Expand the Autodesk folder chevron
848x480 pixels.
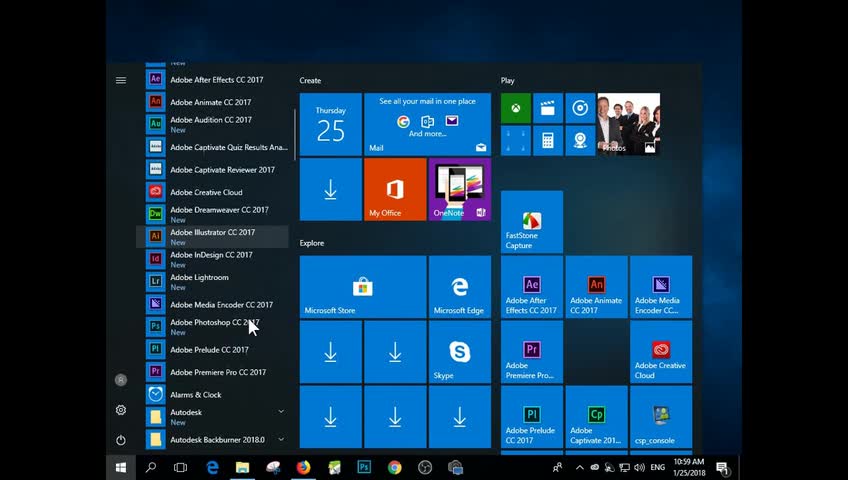point(281,412)
